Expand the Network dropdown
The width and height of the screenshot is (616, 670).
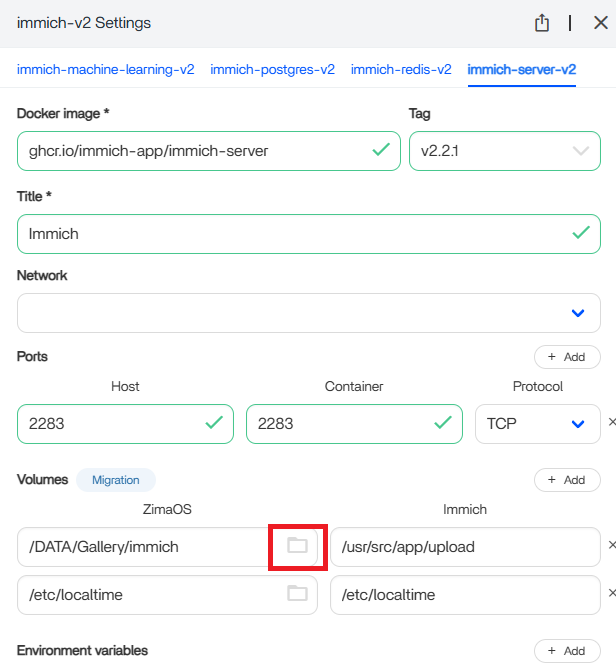[577, 313]
